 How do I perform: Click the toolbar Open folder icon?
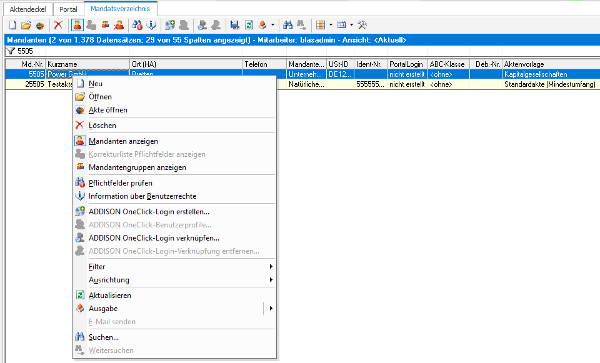pos(26,25)
